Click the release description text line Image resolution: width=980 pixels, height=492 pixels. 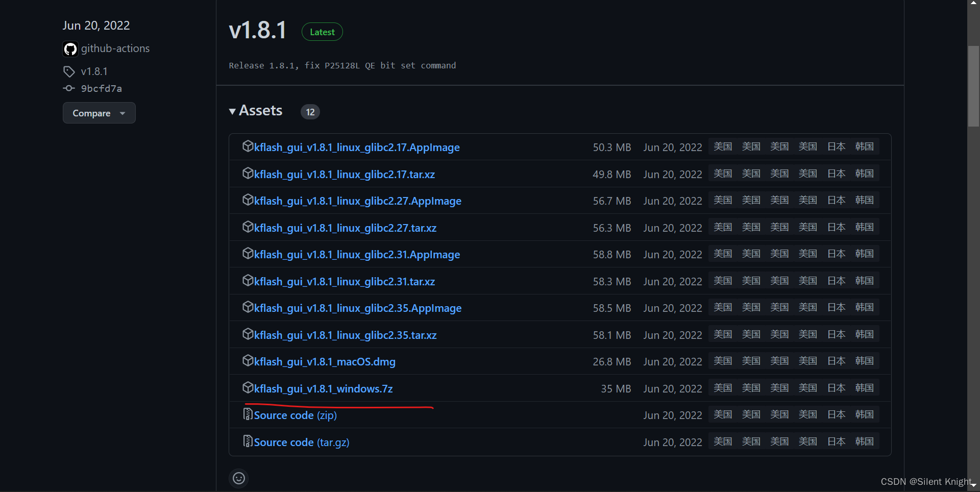pyautogui.click(x=342, y=65)
